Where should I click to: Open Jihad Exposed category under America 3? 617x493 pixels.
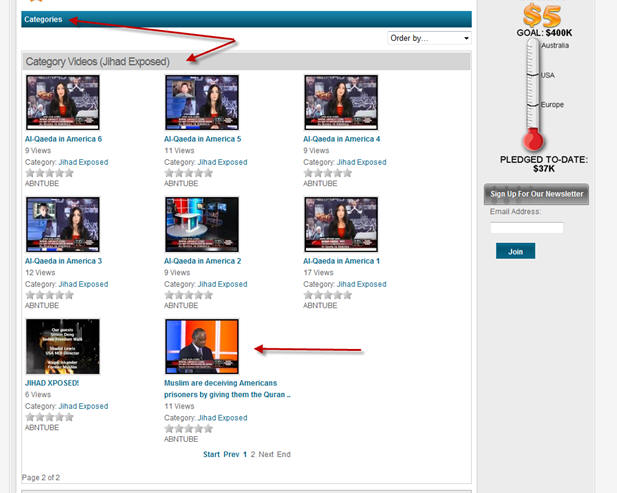click(x=83, y=284)
